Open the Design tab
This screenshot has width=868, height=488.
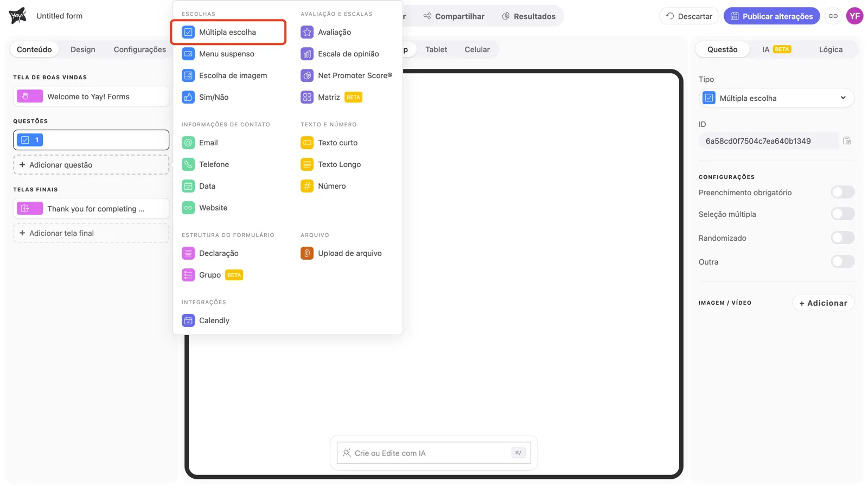point(83,49)
